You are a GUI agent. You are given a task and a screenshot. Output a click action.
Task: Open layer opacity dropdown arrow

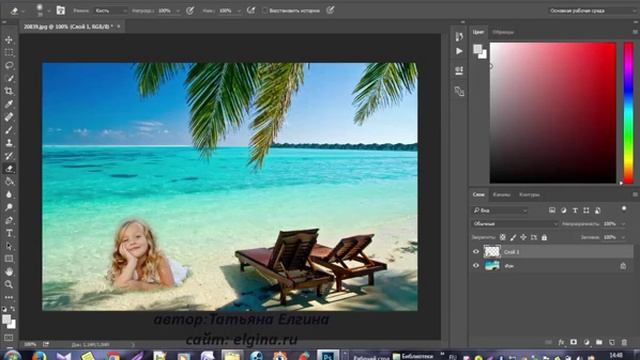tap(623, 224)
